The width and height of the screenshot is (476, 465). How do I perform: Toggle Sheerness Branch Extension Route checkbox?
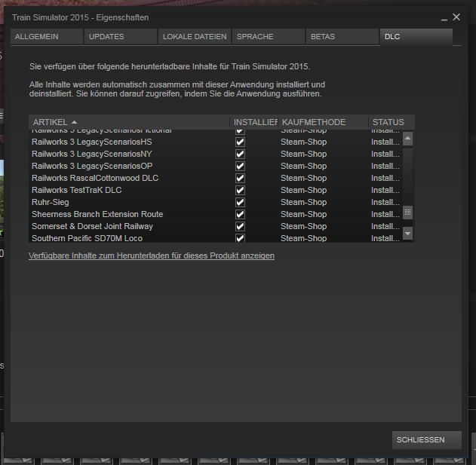click(x=240, y=215)
